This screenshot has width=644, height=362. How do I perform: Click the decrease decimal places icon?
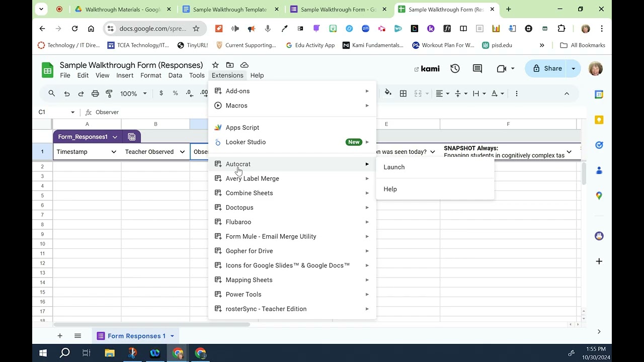(x=189, y=94)
